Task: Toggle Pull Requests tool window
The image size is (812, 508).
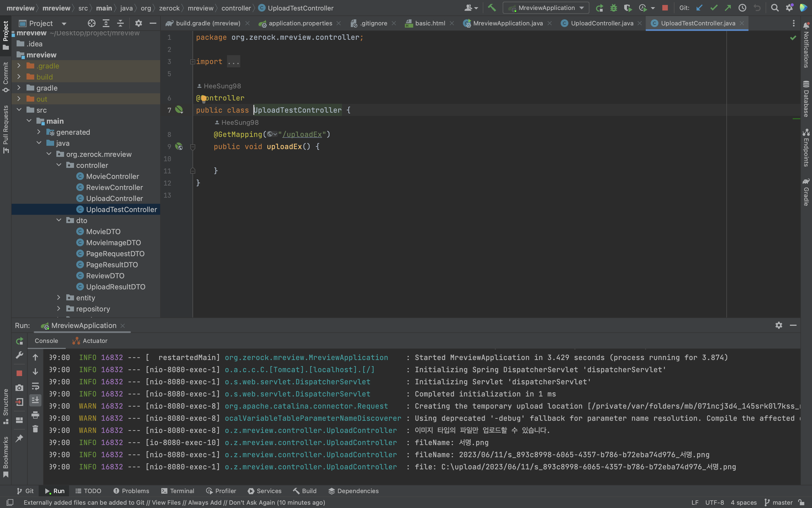Action: coord(6,129)
